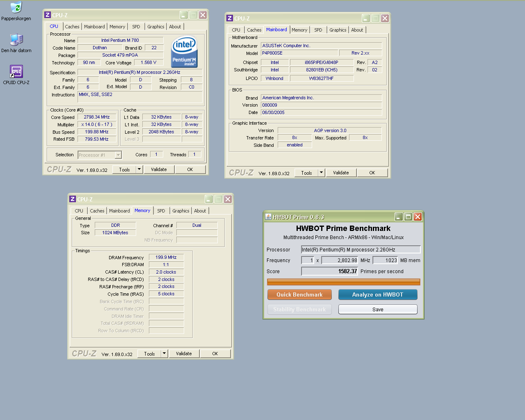Click OK in the Memory window
This screenshot has width=525, height=420.
[x=215, y=354]
